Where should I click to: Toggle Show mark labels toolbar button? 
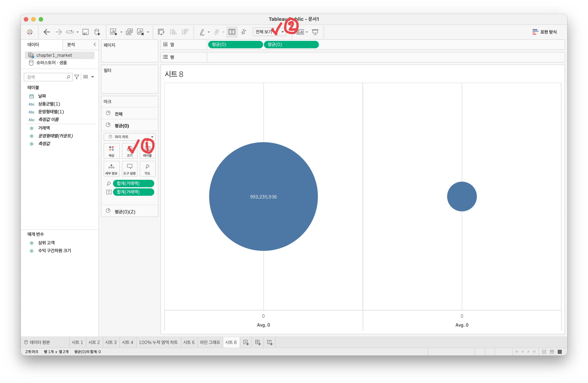[232, 32]
